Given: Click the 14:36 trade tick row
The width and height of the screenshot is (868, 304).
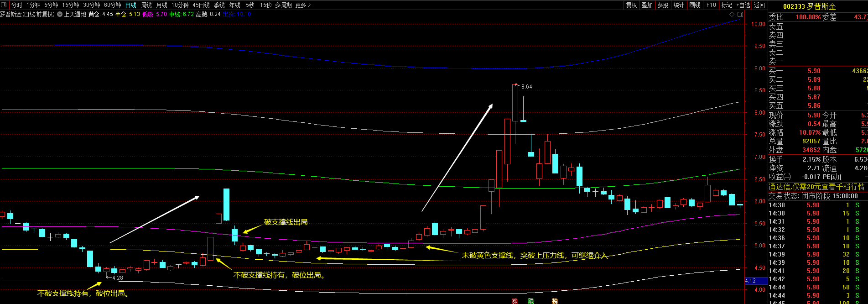Looking at the screenshot, I should [818, 238].
